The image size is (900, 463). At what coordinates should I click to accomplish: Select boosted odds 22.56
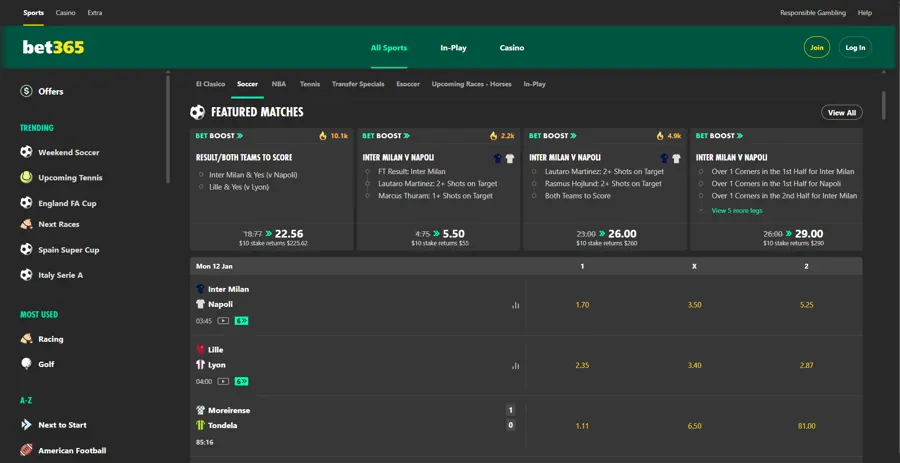click(x=289, y=234)
